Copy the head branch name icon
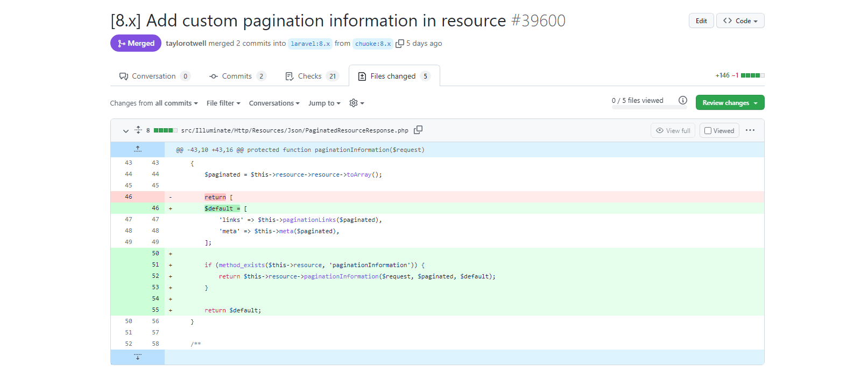868x370 pixels. [x=400, y=44]
